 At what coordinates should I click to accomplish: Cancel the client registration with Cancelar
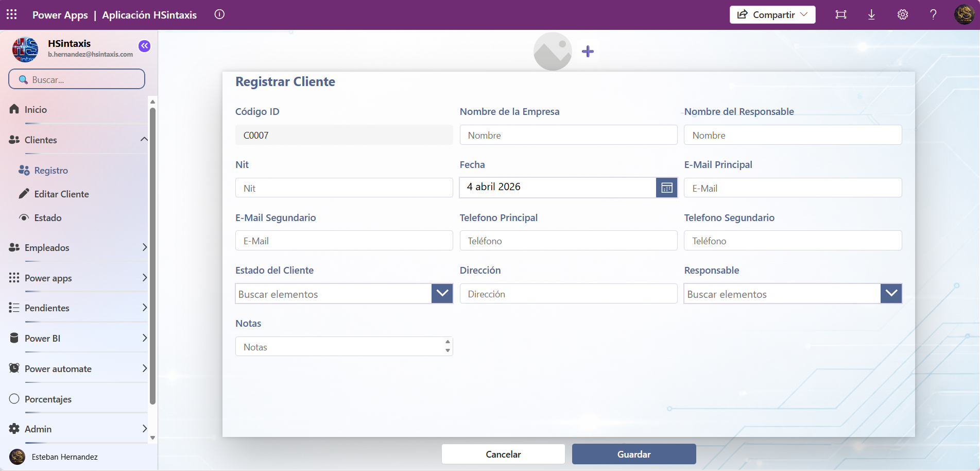point(503,454)
